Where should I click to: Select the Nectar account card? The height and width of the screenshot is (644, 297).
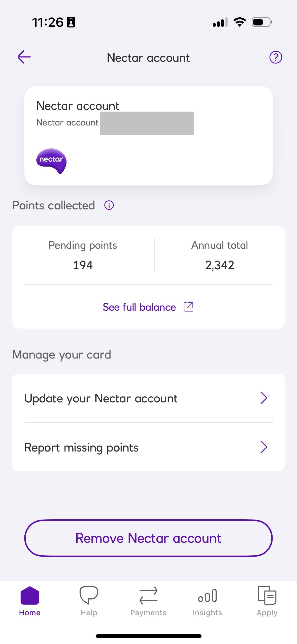[x=148, y=136]
